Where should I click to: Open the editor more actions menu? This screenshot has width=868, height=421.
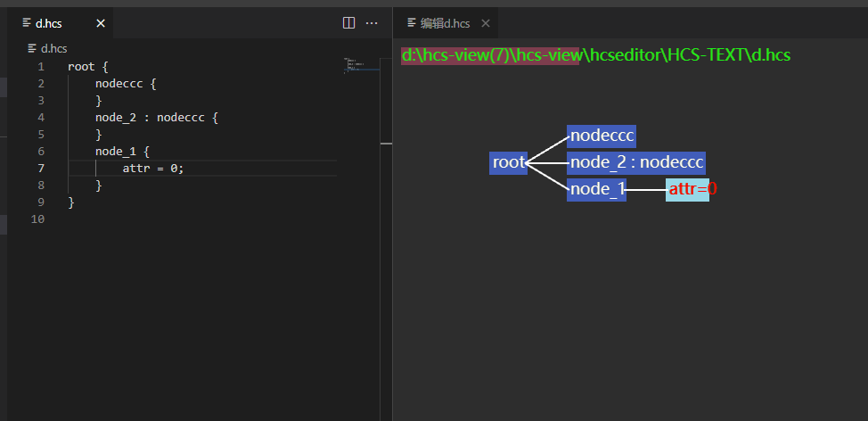[373, 23]
